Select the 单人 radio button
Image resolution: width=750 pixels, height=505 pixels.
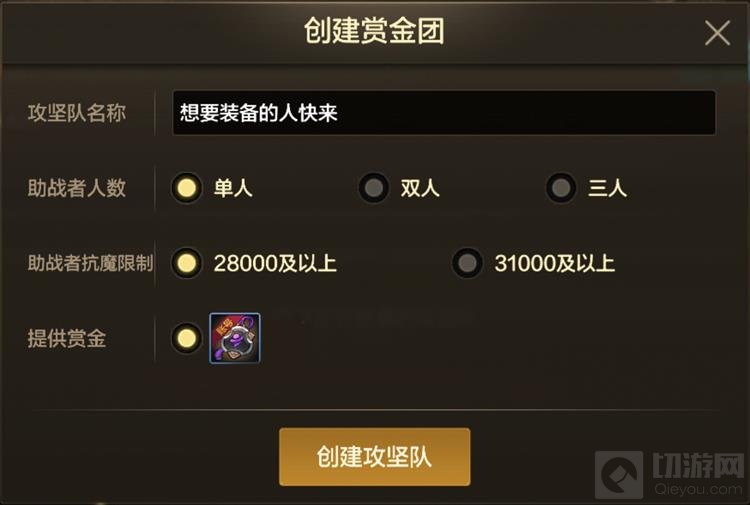187,188
